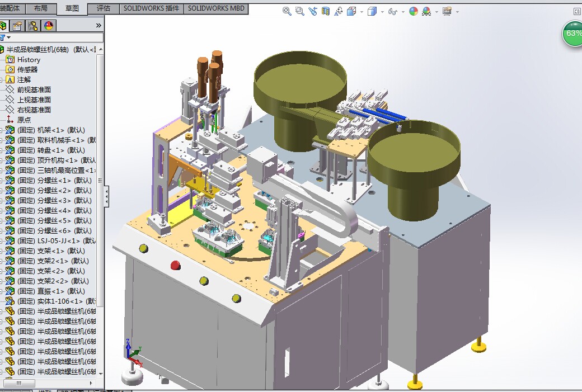Toggle the Section View tool

point(325,11)
